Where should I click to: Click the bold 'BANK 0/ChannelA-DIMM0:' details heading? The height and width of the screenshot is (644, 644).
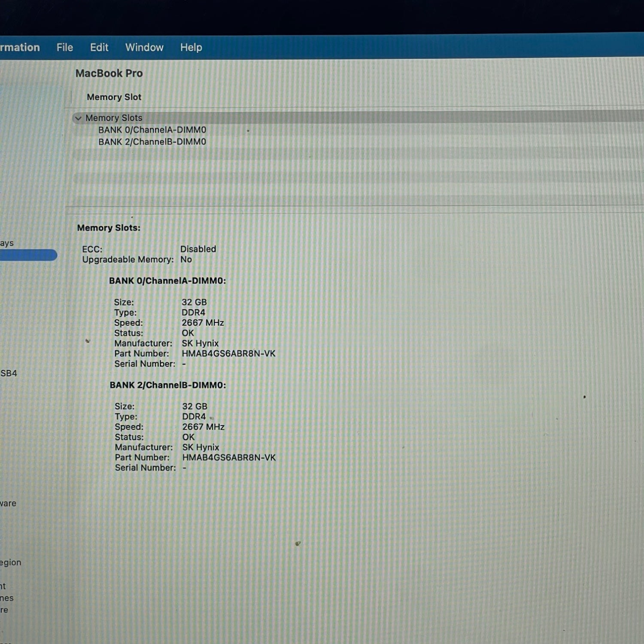click(x=167, y=281)
